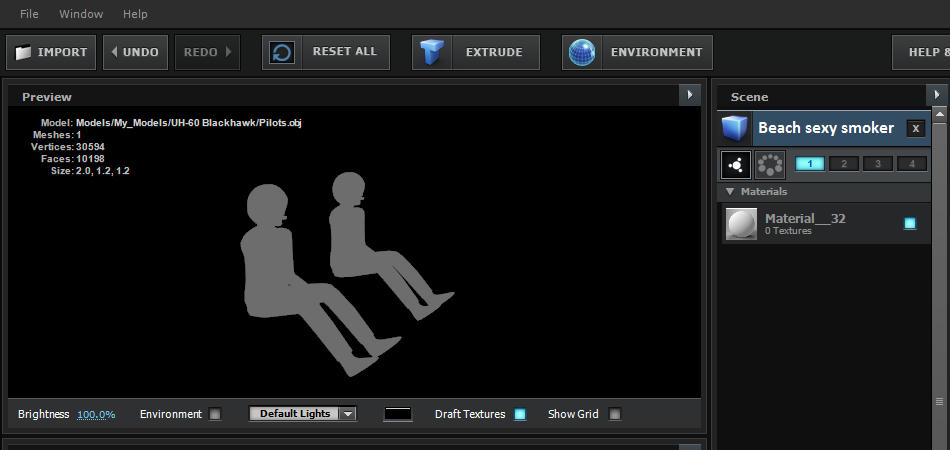The height and width of the screenshot is (450, 950).
Task: Open the Default Lights dropdown arrow
Action: (348, 414)
